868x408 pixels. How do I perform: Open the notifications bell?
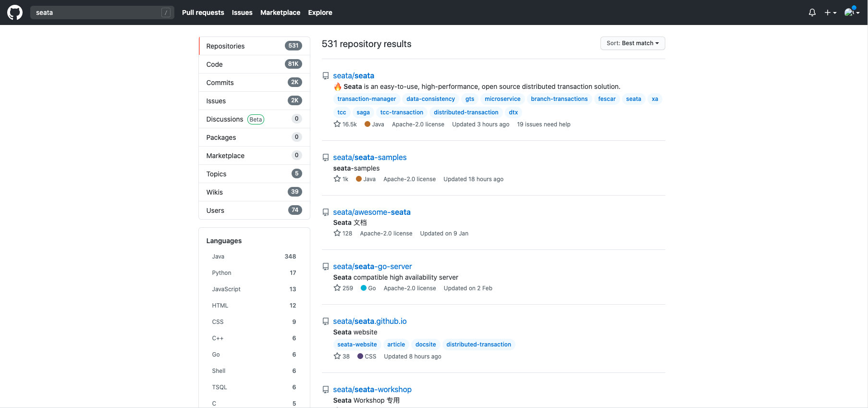tap(812, 12)
